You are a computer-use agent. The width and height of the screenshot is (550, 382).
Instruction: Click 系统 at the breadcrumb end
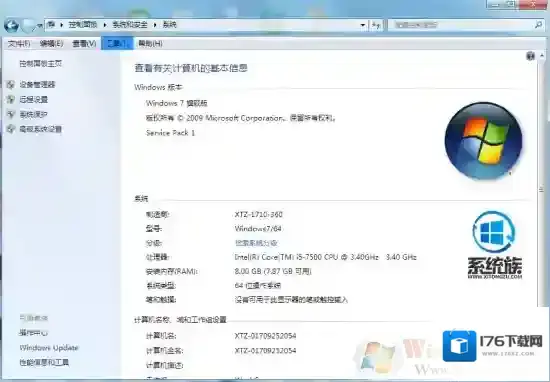pyautogui.click(x=169, y=25)
